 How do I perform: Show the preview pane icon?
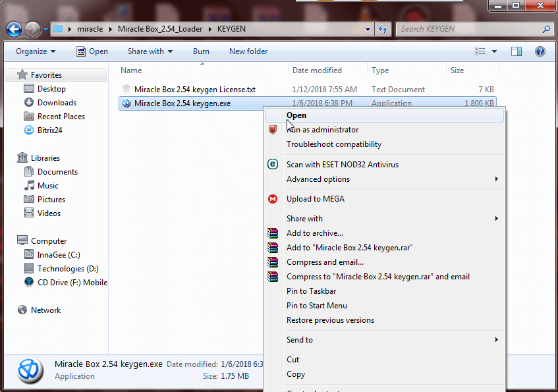516,51
